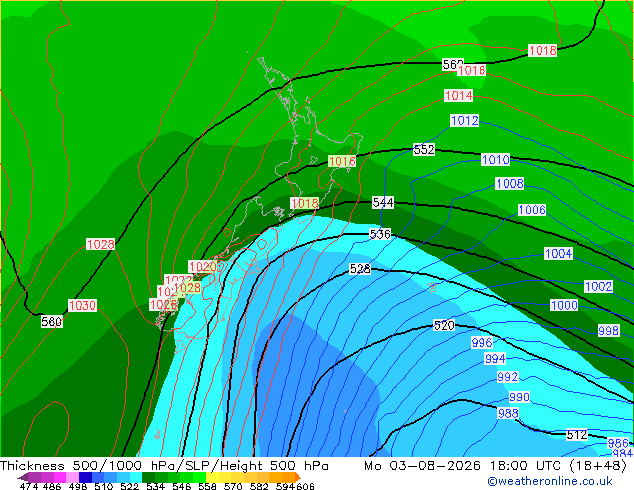Click the 990 isobar label
This screenshot has width=634, height=490.
[519, 397]
